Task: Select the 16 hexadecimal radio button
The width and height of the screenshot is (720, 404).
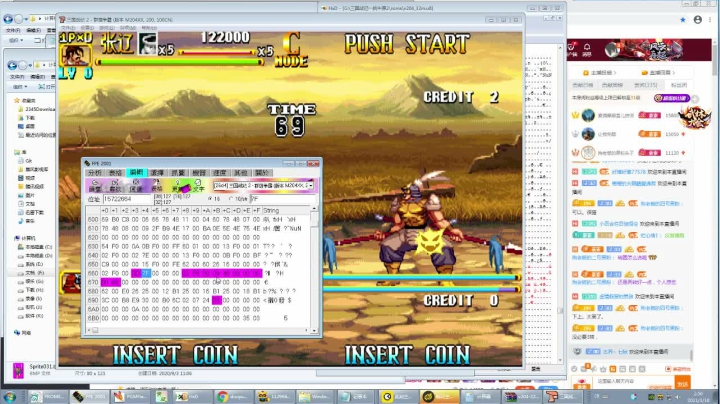Action: click(210, 199)
